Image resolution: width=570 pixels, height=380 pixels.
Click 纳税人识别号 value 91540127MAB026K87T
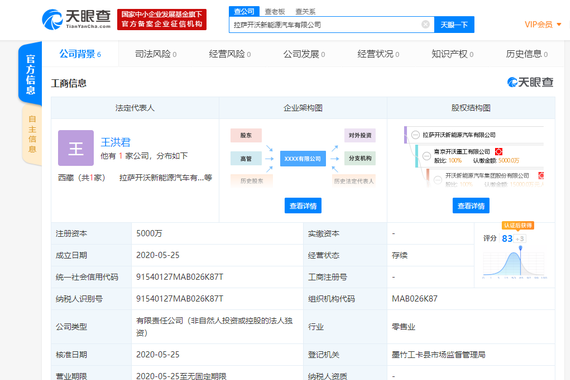point(180,299)
